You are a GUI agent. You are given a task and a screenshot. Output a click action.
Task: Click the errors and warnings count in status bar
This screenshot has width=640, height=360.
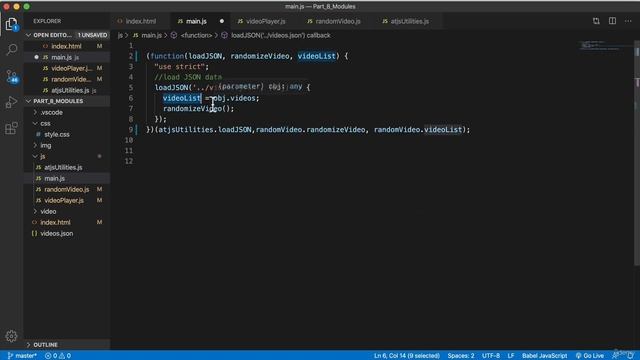58,356
